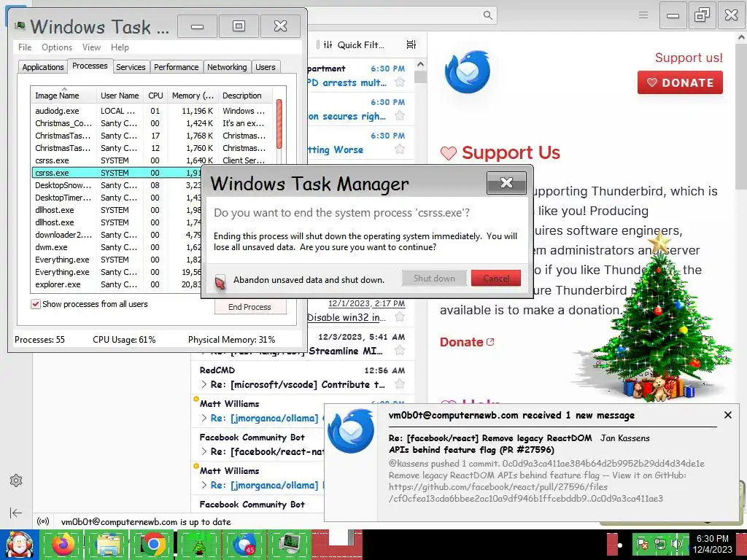Expand the second jmorganca/ollama thread
This screenshot has width=747, height=560.
pos(204,485)
